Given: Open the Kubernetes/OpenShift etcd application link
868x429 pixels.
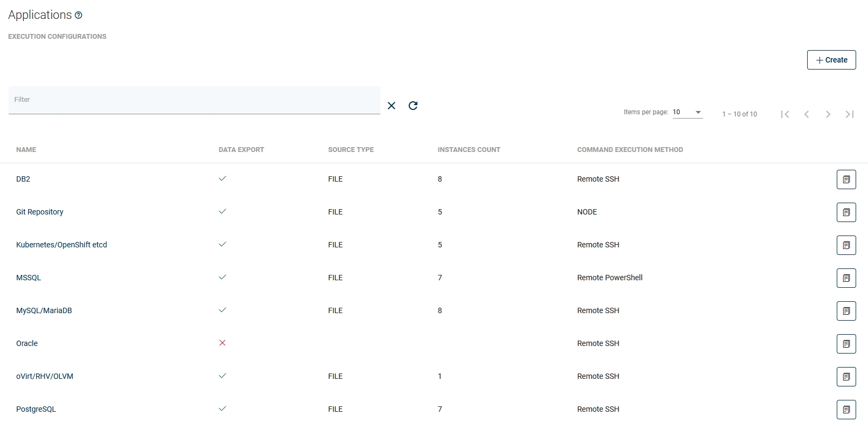Looking at the screenshot, I should click(61, 245).
